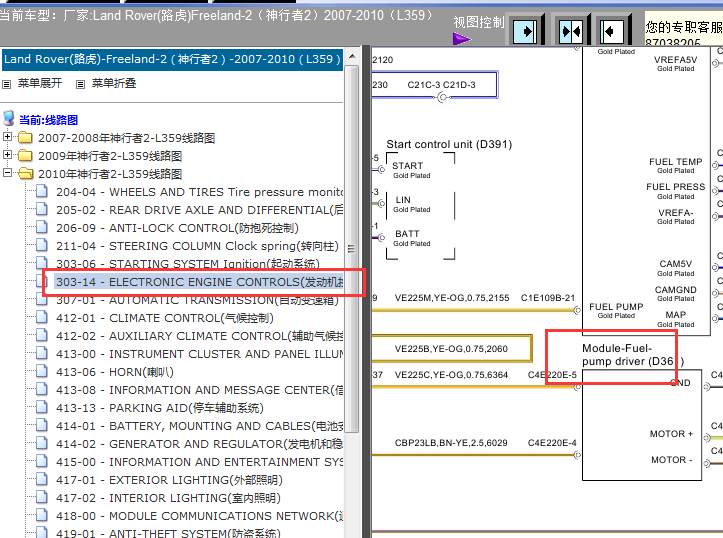Click the computer icon beside 当前:线路图
The width and height of the screenshot is (723, 538).
(x=8, y=118)
